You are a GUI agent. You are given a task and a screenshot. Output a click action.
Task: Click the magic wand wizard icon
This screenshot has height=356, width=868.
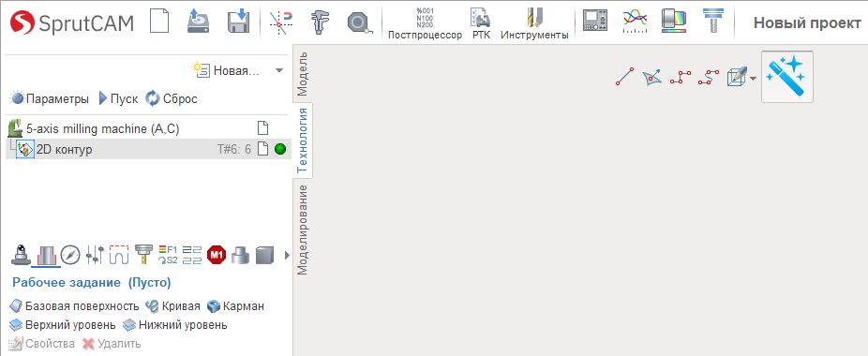[787, 77]
